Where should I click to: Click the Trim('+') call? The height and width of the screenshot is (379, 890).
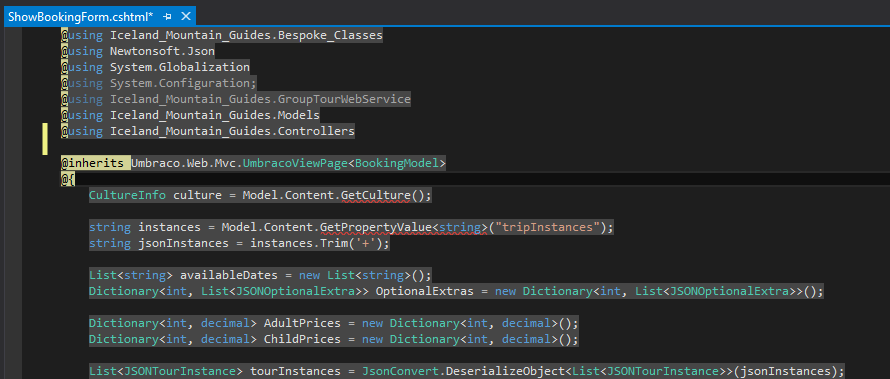click(x=351, y=243)
